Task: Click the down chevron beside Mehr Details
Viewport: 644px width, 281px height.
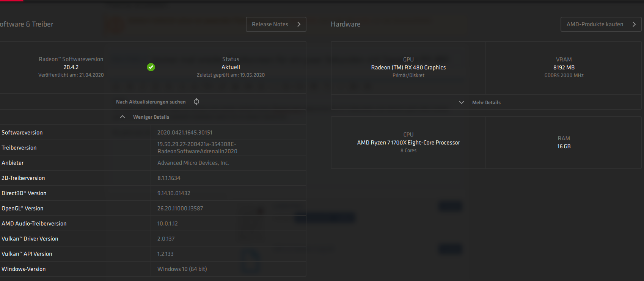Action: [x=462, y=102]
